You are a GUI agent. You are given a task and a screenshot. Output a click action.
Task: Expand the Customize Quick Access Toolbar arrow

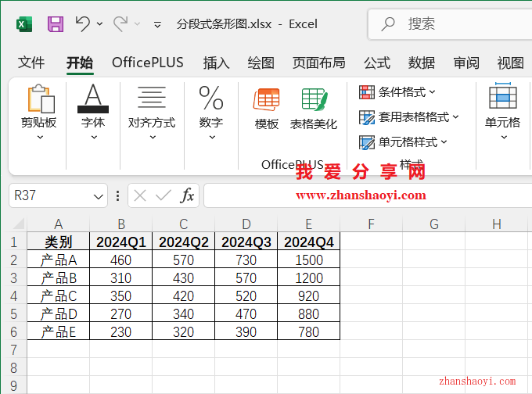coord(157,25)
